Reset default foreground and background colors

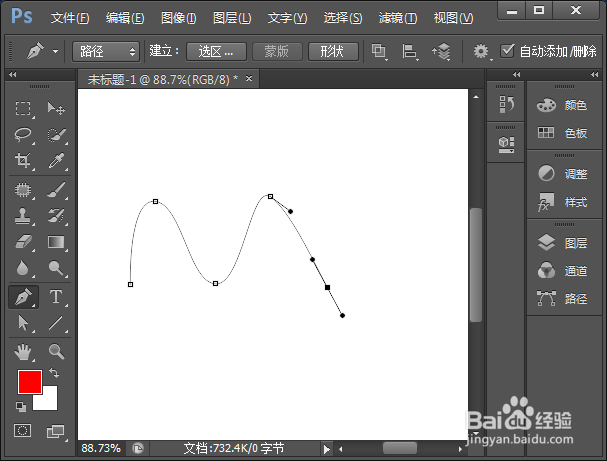(x=21, y=407)
